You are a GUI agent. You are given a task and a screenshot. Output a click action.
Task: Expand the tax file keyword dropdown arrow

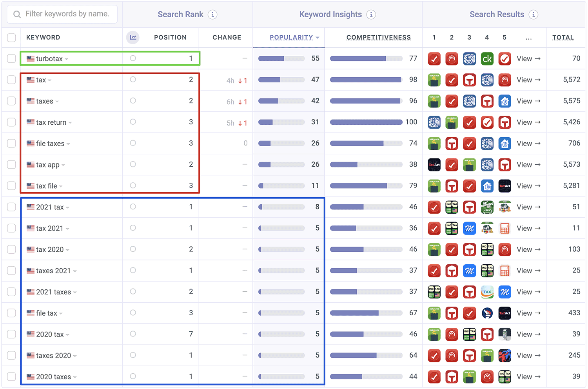click(61, 186)
